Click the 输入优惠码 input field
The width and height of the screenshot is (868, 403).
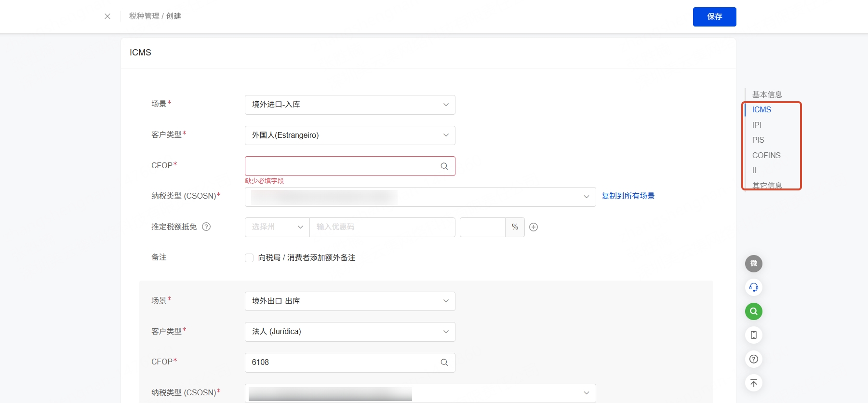click(x=382, y=227)
